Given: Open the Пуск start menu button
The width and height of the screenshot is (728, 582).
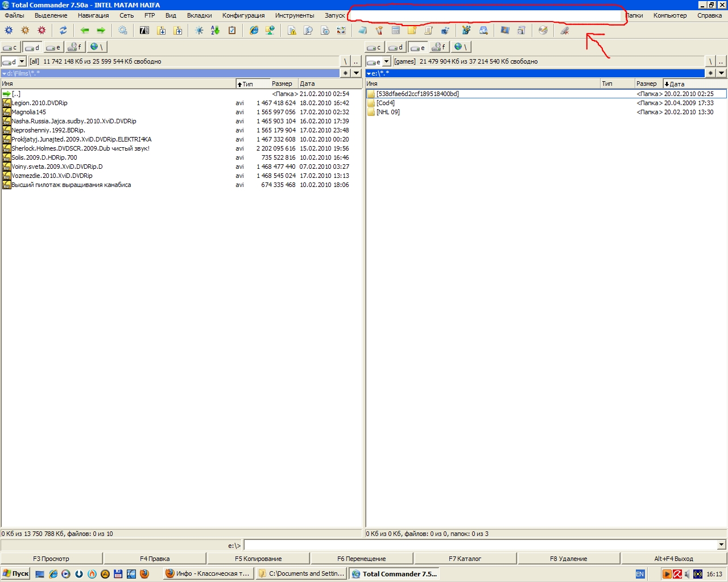Looking at the screenshot, I should click(15, 573).
